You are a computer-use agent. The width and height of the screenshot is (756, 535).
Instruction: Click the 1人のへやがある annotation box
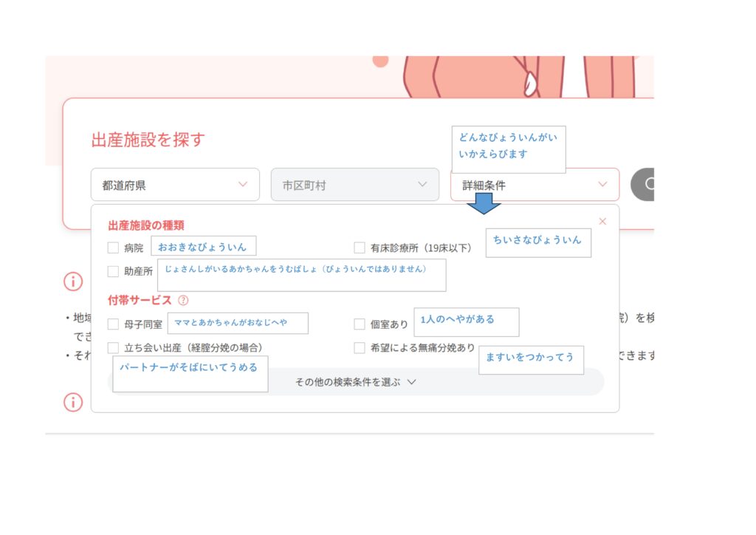(466, 321)
